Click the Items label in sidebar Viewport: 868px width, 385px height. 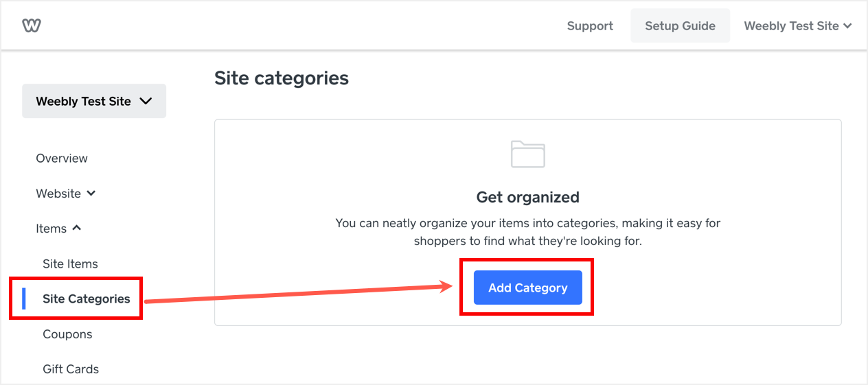(x=52, y=229)
